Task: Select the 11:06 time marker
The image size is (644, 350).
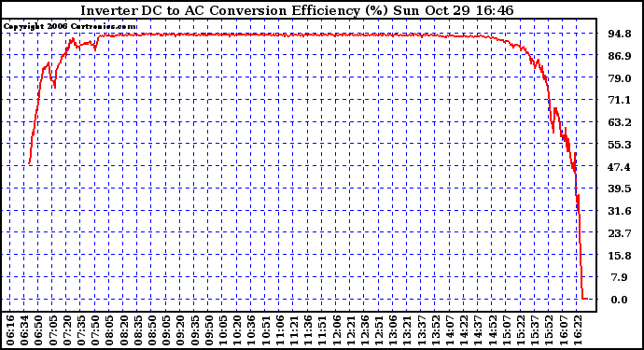Action: (x=280, y=330)
